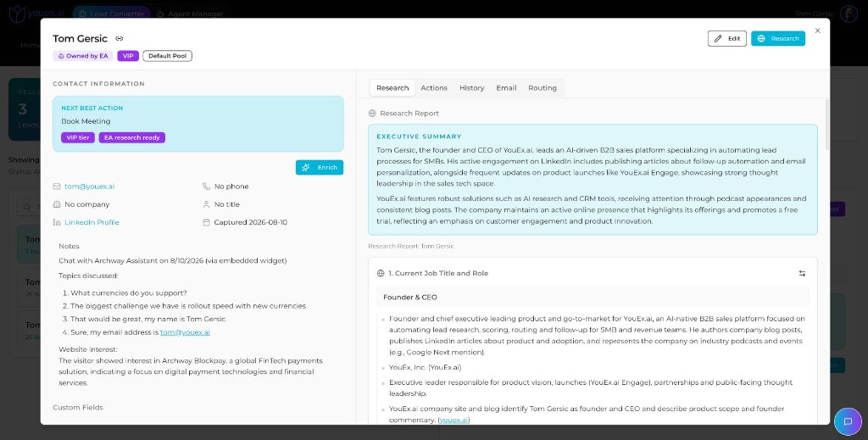Click the No company text
The height and width of the screenshot is (440, 868).
click(x=87, y=204)
